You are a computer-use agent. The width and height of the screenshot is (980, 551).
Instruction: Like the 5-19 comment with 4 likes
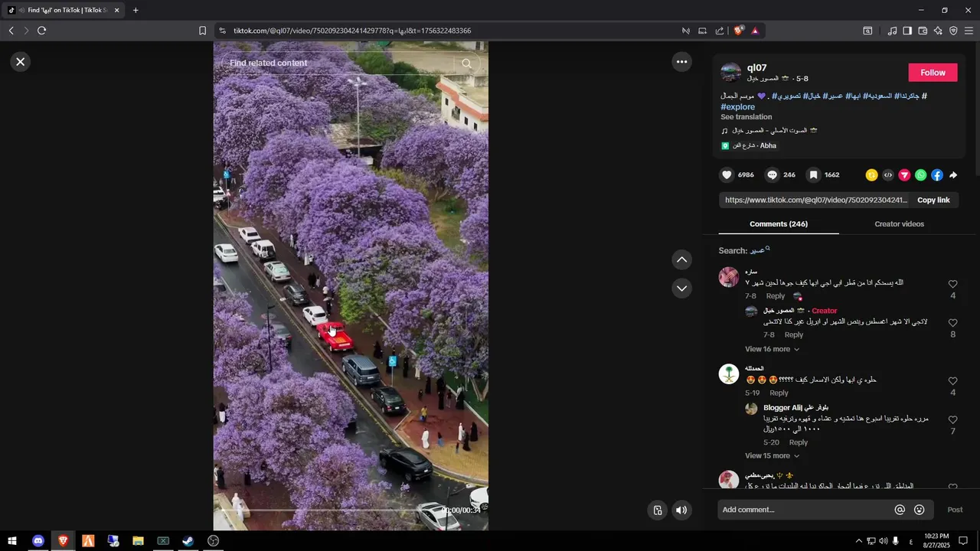pos(952,382)
